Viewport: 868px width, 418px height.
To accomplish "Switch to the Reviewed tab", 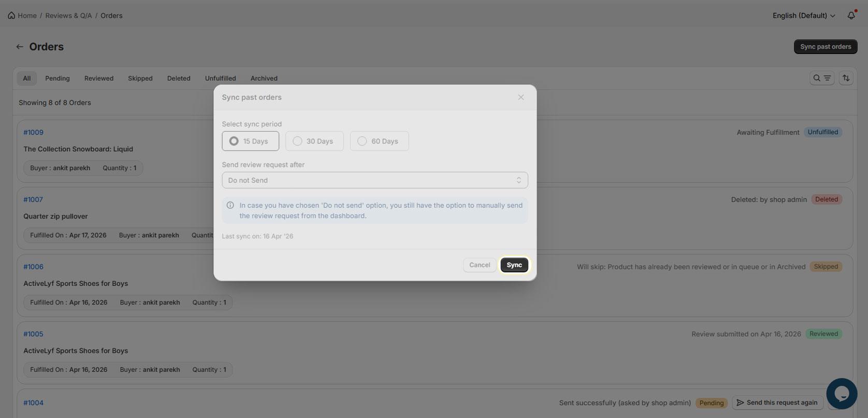I will point(99,78).
